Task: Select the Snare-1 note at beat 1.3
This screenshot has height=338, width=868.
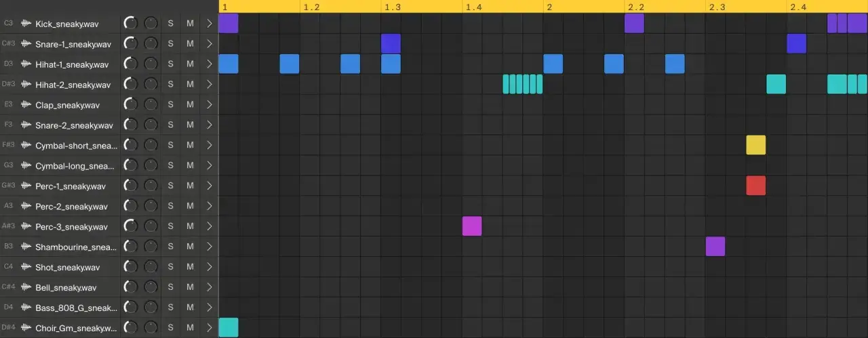Action: click(391, 44)
